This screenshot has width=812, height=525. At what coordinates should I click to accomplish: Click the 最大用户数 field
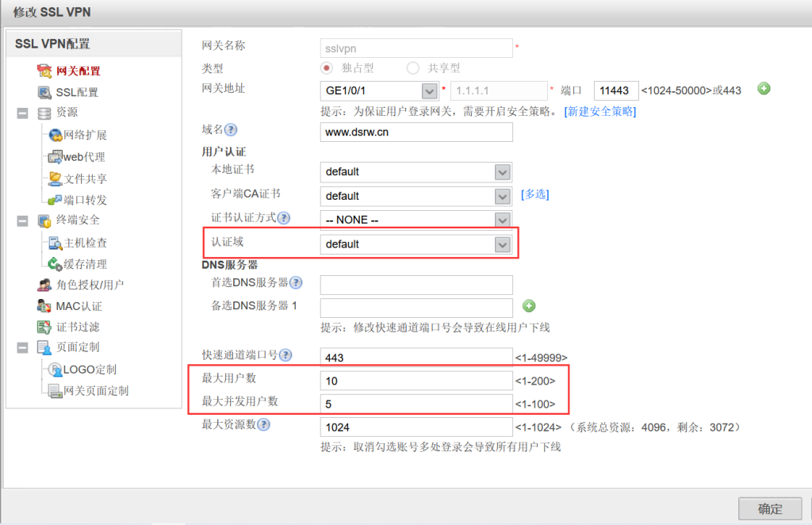[x=416, y=381]
